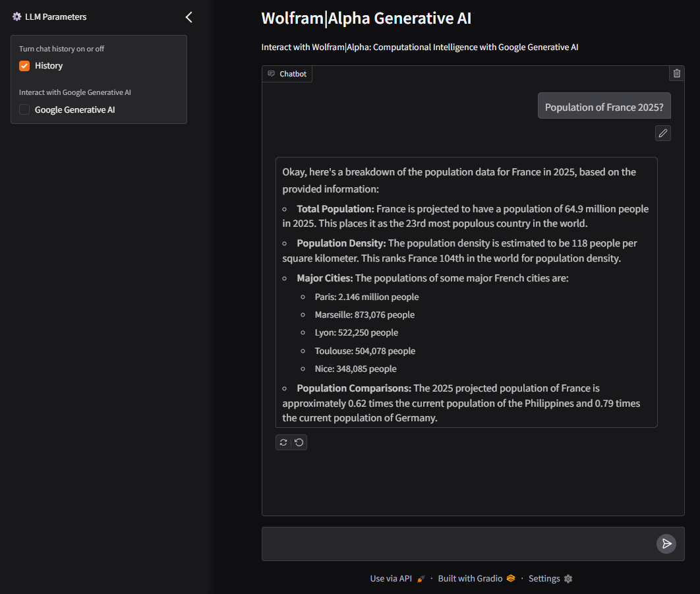Uncheck the History checkbox
The image size is (700, 594).
[x=24, y=66]
